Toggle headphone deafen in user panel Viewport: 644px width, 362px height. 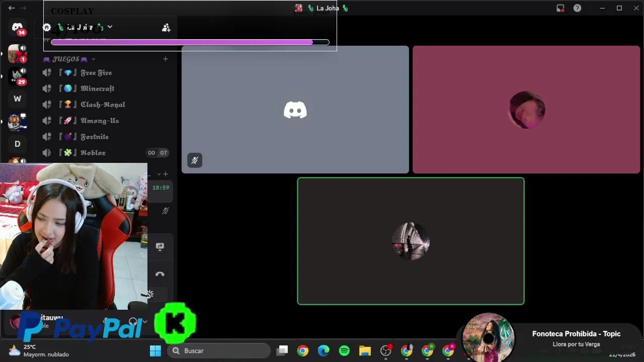point(133,322)
